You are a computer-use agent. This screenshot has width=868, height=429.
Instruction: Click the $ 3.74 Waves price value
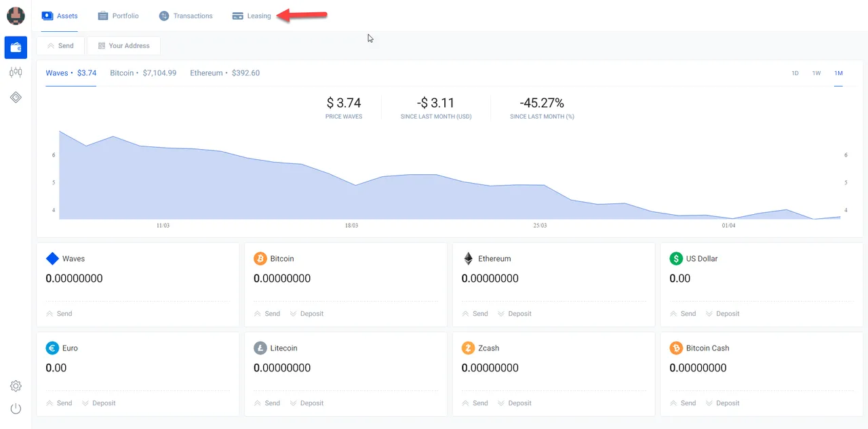(x=344, y=103)
